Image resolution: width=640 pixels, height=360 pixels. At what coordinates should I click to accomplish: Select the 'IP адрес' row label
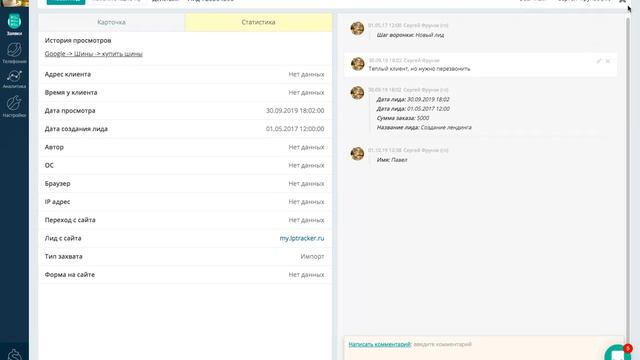tap(57, 202)
